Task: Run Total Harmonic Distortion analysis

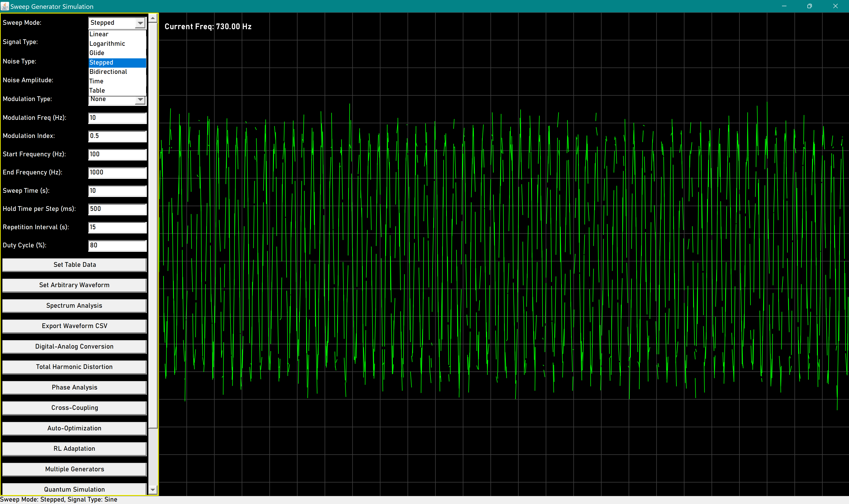Action: pos(74,367)
